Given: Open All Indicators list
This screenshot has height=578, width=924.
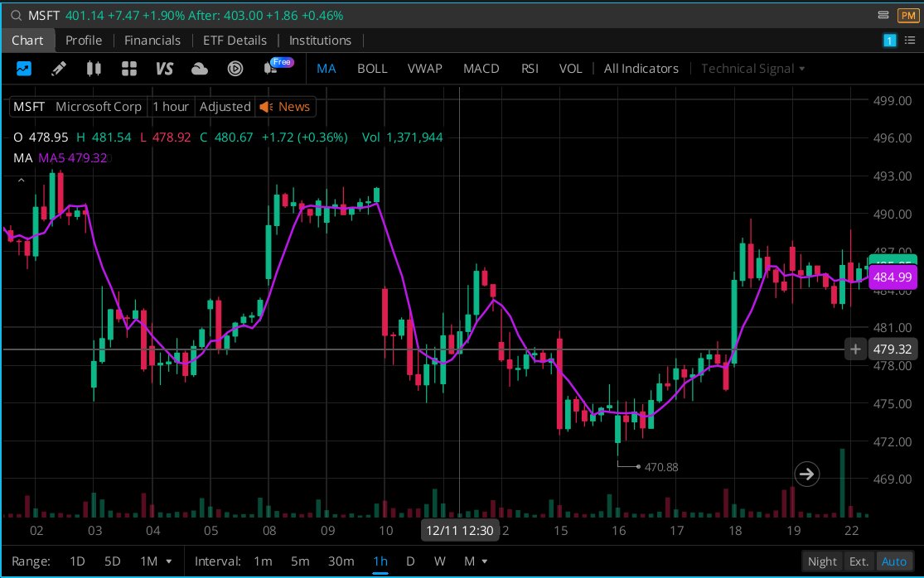Looking at the screenshot, I should [x=641, y=68].
